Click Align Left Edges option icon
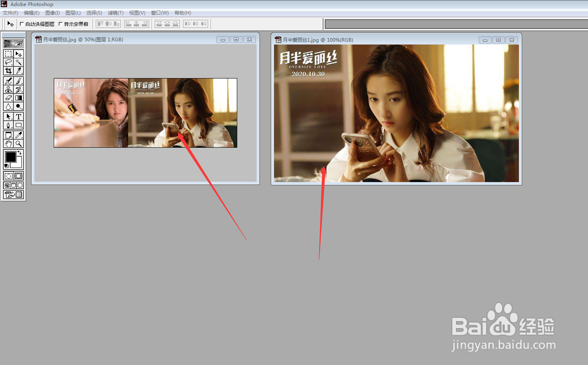This screenshot has height=365, width=588. tap(129, 24)
